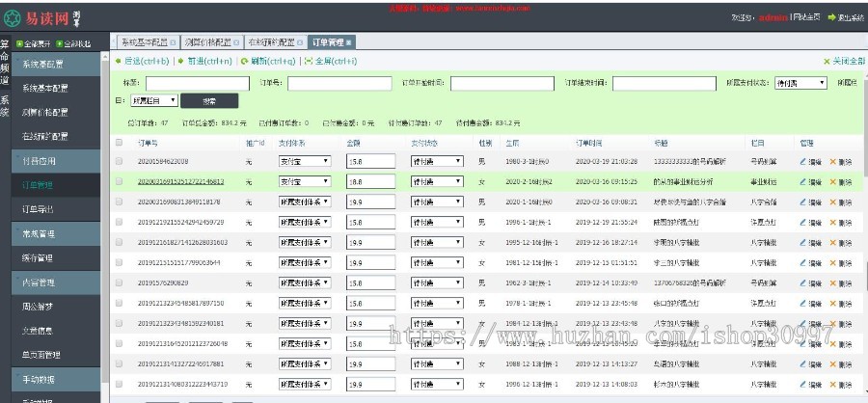Click the 网站主页 link in header

(806, 17)
